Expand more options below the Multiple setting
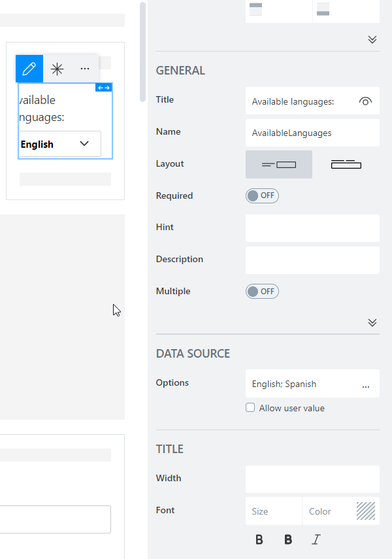392x559 pixels. pyautogui.click(x=372, y=322)
